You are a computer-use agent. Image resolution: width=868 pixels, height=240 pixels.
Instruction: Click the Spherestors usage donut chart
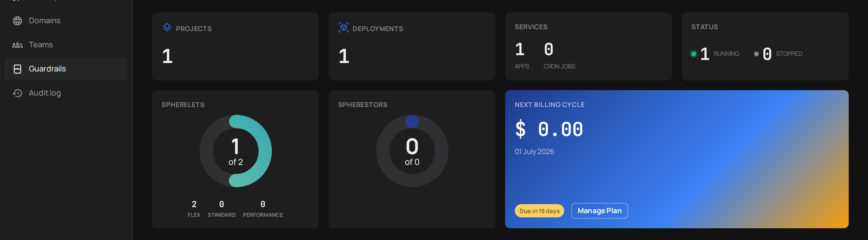412,151
